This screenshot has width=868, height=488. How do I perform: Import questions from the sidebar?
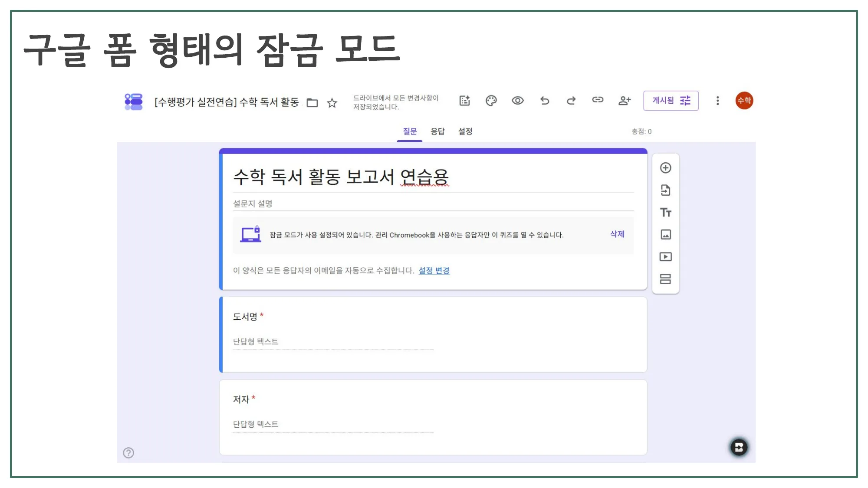tap(665, 190)
